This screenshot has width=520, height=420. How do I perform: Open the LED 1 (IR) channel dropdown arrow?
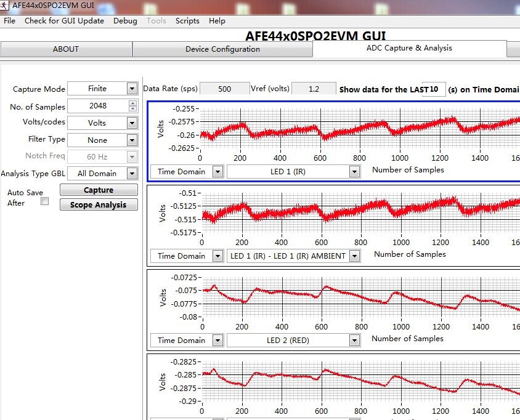coord(354,172)
